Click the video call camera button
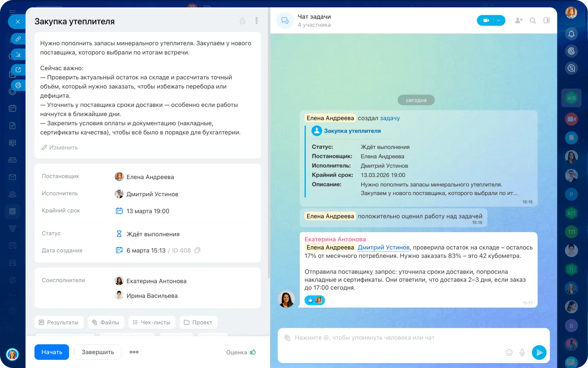This screenshot has width=588, height=368. click(x=486, y=20)
